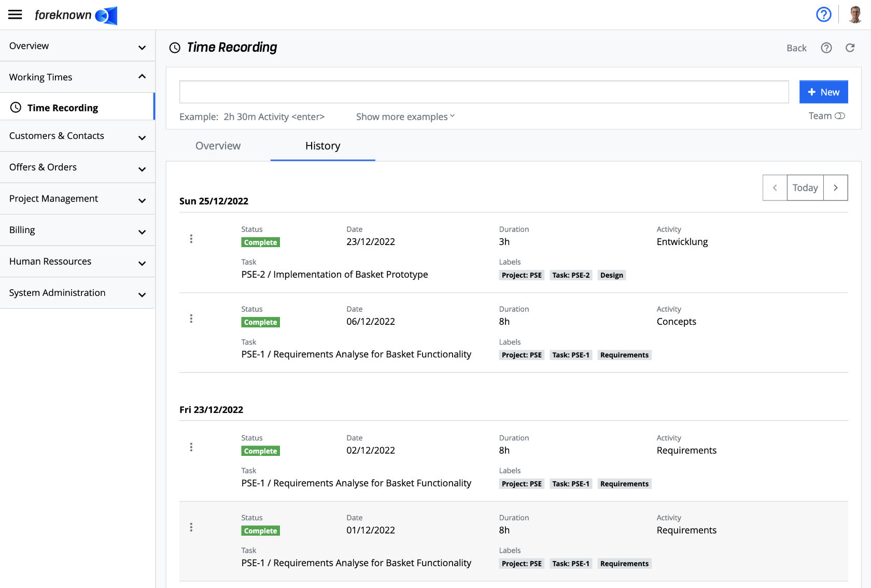
Task: Expand the Overview sidebar section
Action: pyautogui.click(x=78, y=46)
